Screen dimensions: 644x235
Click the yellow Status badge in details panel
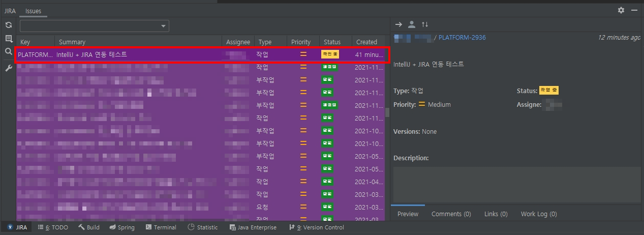click(x=549, y=91)
